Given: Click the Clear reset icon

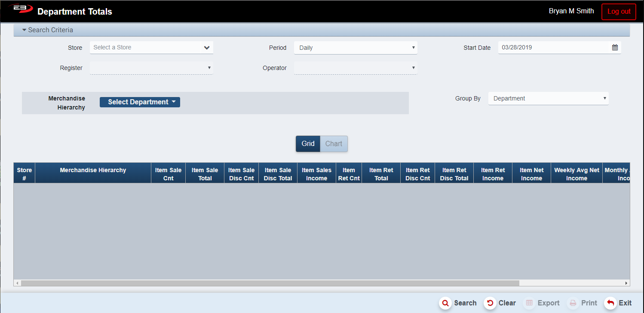Looking at the screenshot, I should click(490, 303).
